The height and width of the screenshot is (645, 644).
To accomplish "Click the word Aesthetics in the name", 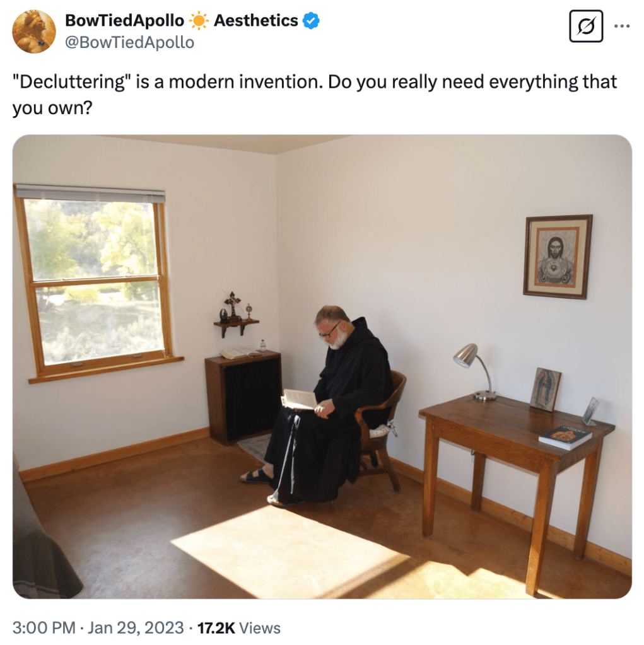I will (x=255, y=21).
